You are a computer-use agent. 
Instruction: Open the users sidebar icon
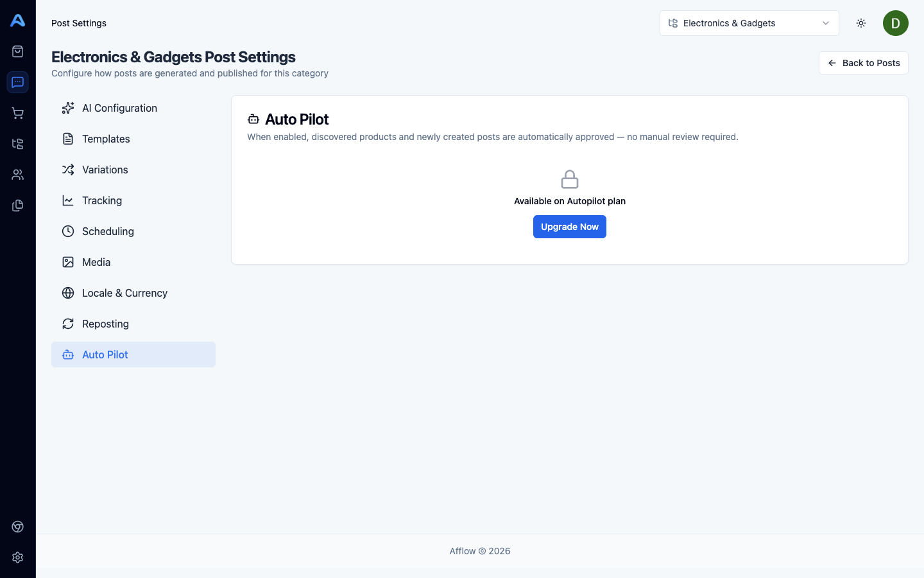pos(18,175)
